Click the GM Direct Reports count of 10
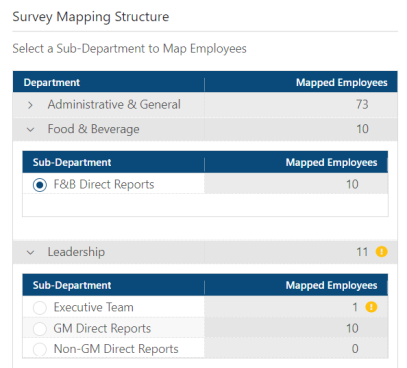This screenshot has width=407, height=368. [x=352, y=328]
